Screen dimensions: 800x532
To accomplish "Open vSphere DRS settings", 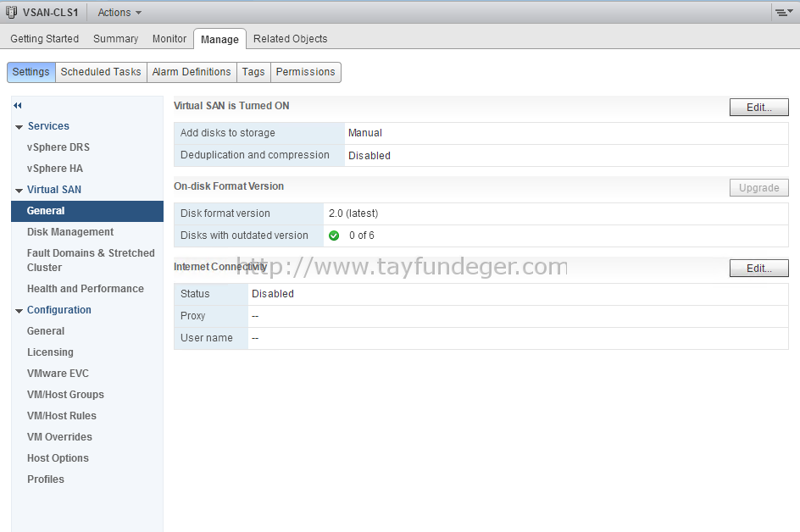I will coord(58,147).
